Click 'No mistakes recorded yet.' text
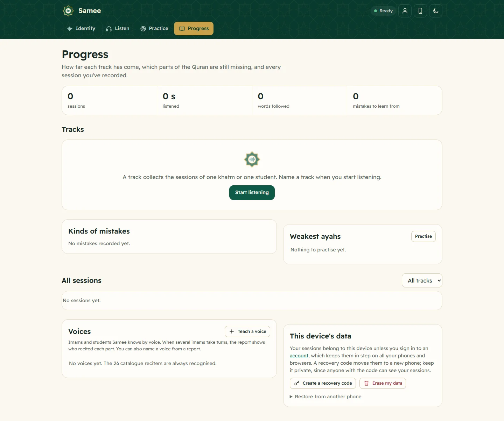 tap(99, 243)
